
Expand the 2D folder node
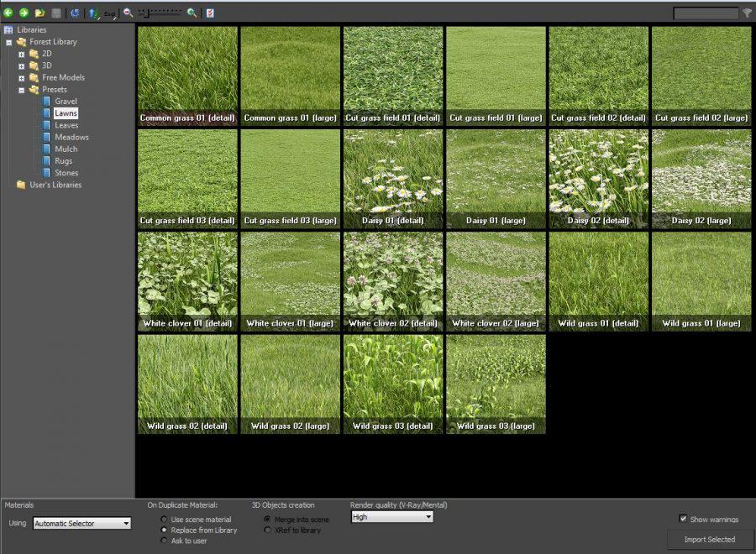pos(21,55)
